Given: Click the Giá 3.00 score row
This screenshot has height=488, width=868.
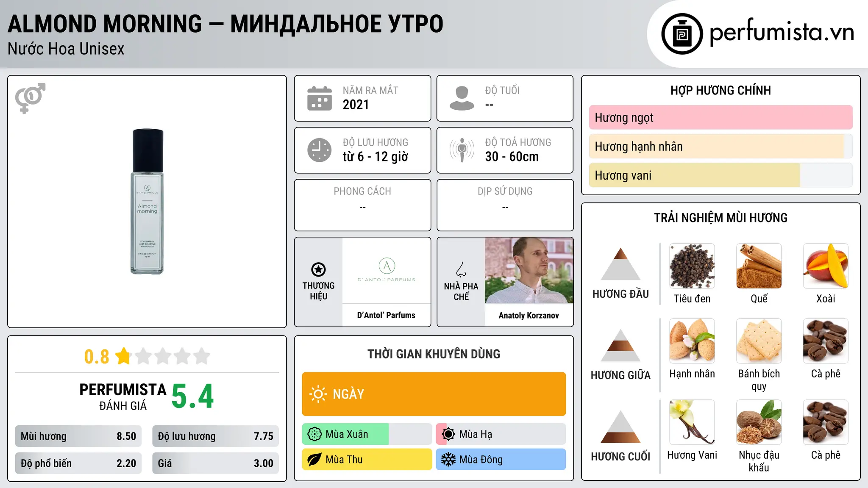Looking at the screenshot, I should click(x=215, y=463).
